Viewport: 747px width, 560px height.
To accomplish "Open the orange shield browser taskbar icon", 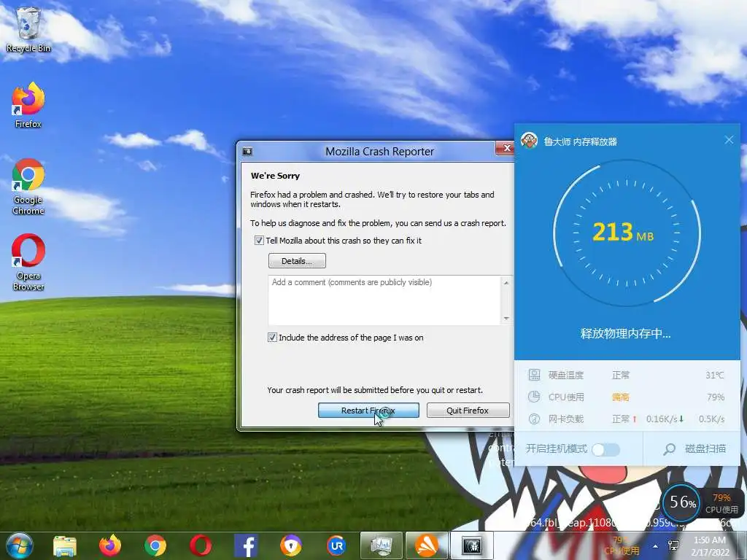I will [x=291, y=545].
